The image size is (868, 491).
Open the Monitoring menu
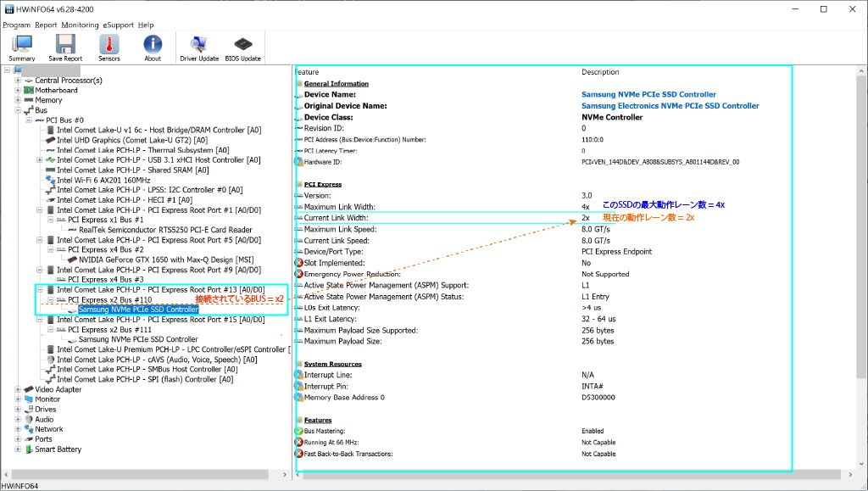(80, 25)
